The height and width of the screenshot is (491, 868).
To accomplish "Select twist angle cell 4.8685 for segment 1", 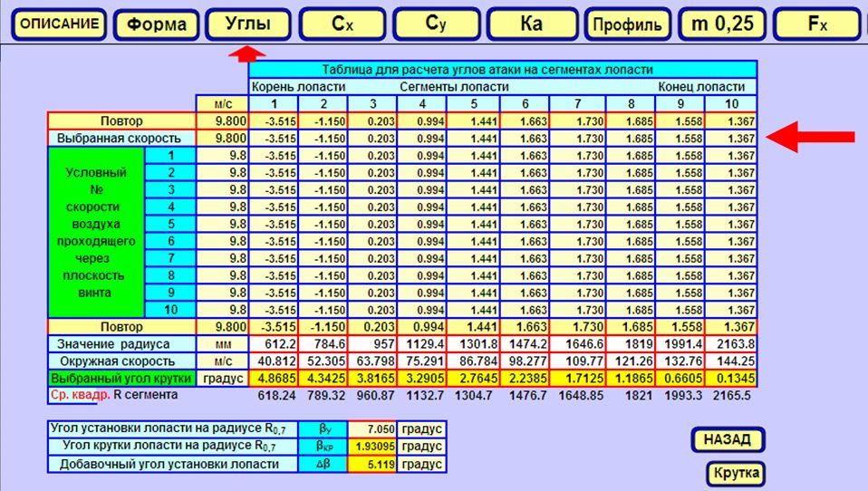I will [274, 378].
